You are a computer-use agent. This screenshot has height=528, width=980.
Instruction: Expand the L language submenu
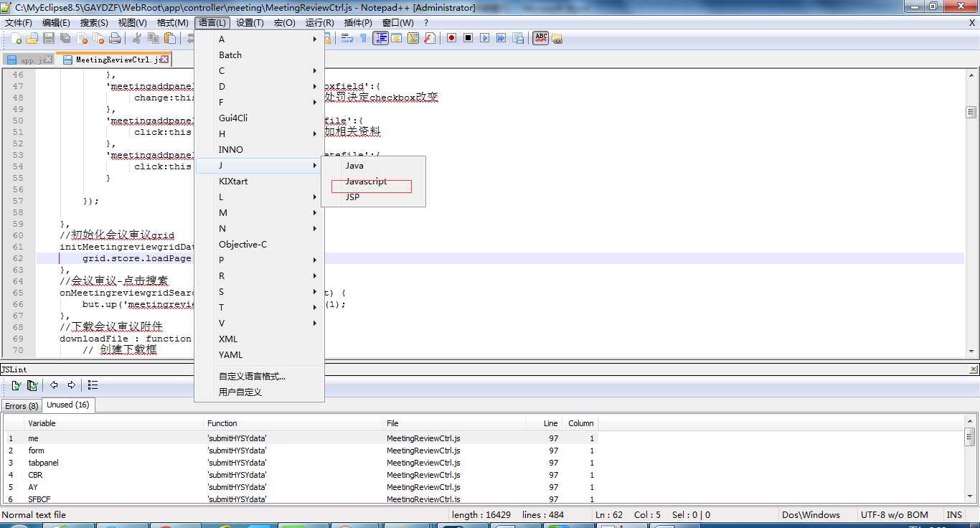260,197
